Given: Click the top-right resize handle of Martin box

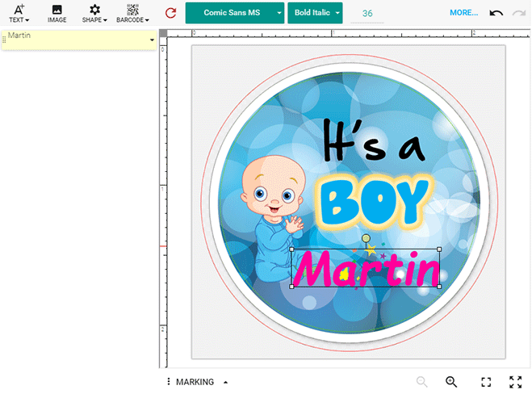Looking at the screenshot, I should tap(439, 249).
